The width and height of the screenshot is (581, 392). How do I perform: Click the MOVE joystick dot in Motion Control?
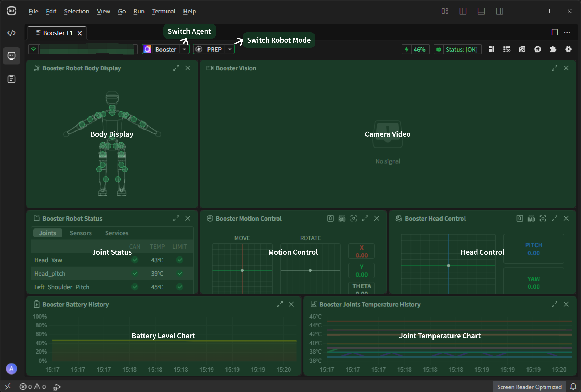point(242,270)
